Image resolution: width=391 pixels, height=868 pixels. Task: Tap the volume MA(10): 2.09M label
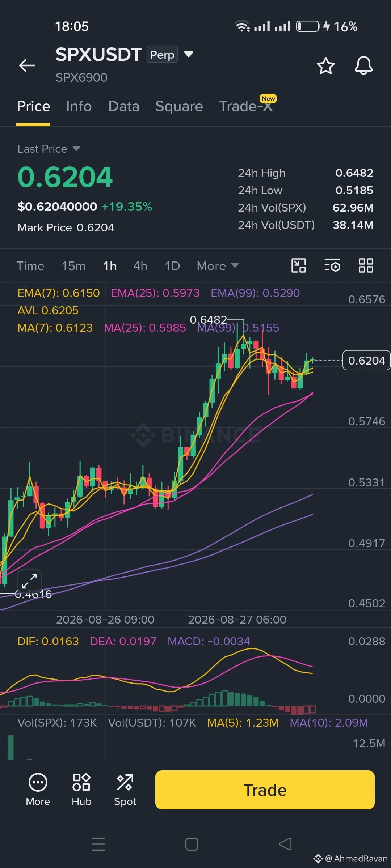pos(329,723)
